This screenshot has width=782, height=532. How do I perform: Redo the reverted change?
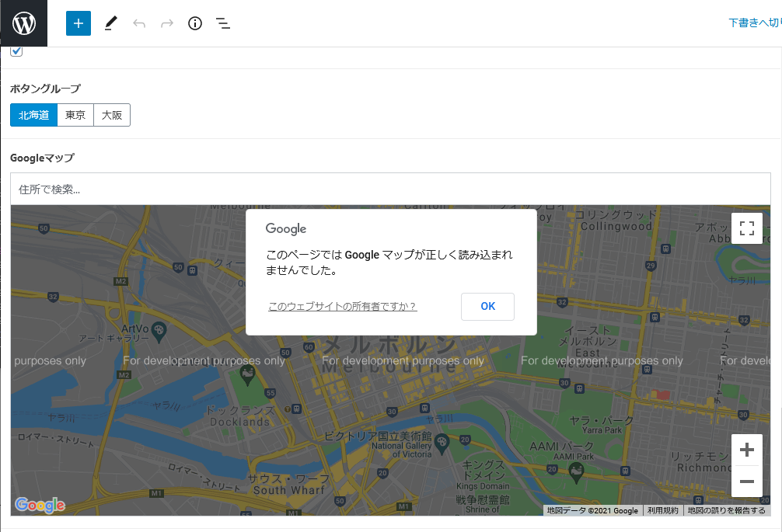167,23
